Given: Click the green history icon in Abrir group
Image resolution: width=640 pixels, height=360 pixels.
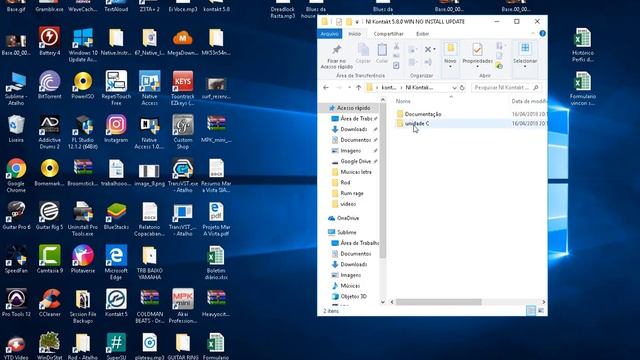Looking at the screenshot, I should coord(499,65).
